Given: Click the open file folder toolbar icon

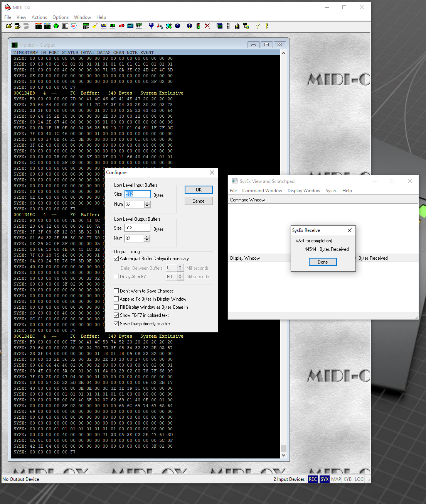Looking at the screenshot, I should coord(9,26).
